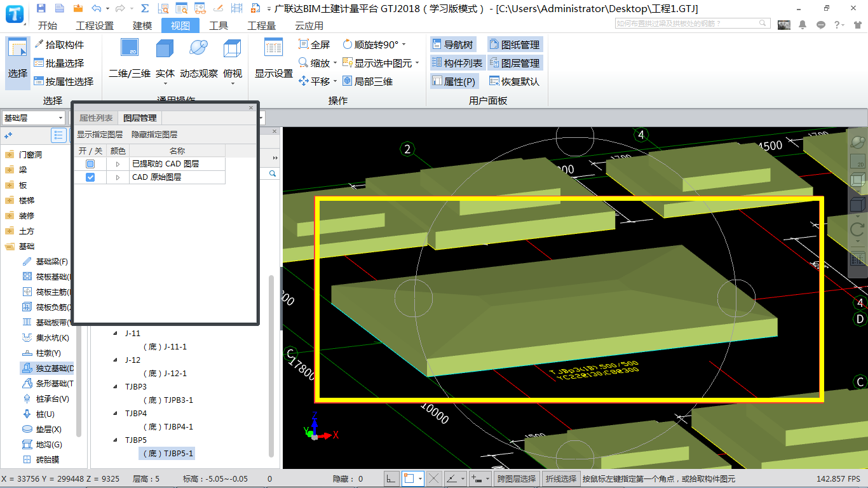Click the viewport orbit sphere icon
Screen dimensions: 868x488
(x=858, y=141)
